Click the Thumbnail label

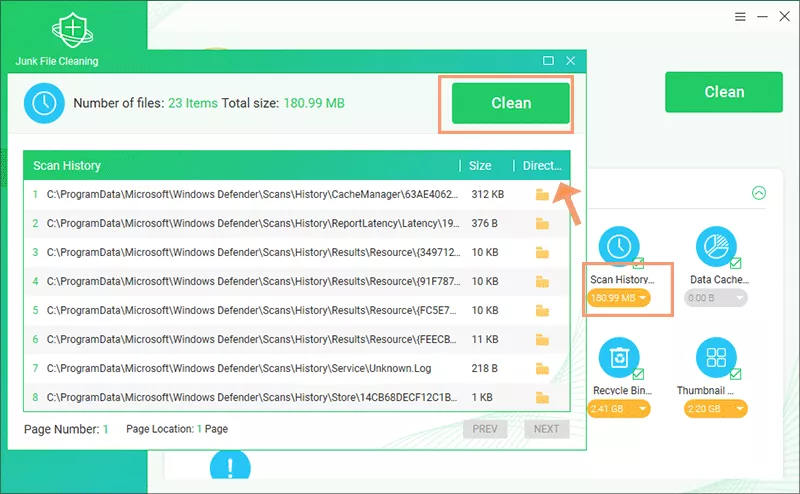[x=705, y=390]
